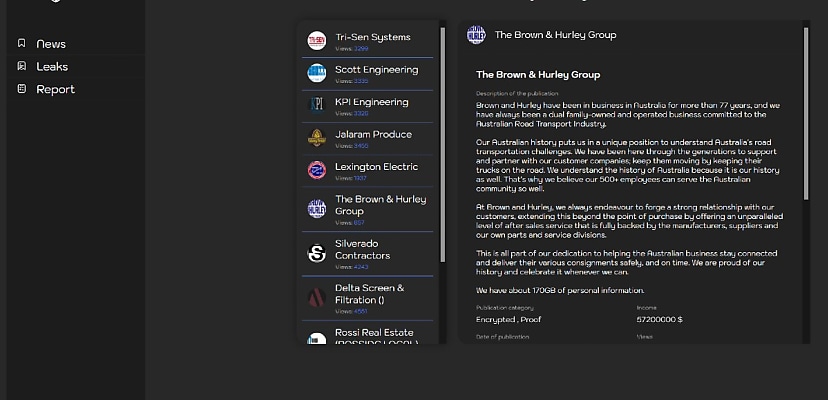Select the Delta Screen & Filtration entry

(x=368, y=298)
